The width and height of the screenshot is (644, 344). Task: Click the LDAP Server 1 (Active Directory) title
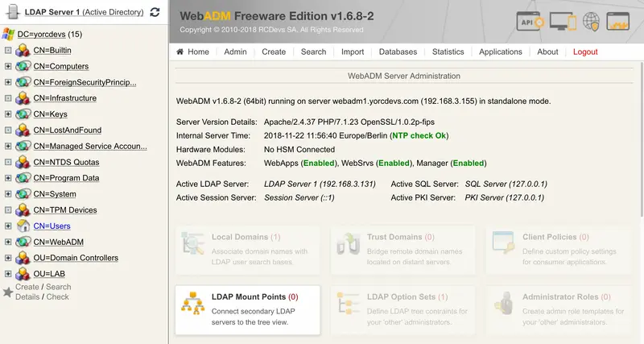point(85,12)
